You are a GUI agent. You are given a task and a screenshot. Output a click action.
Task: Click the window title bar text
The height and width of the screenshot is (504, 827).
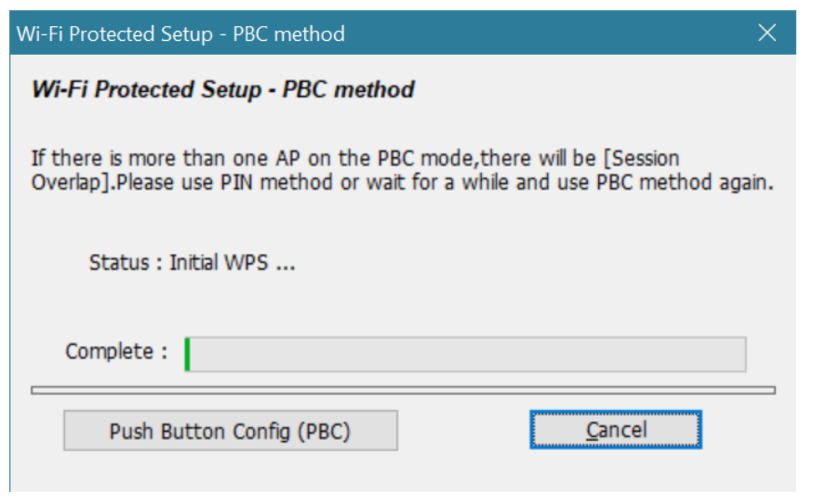pyautogui.click(x=180, y=34)
